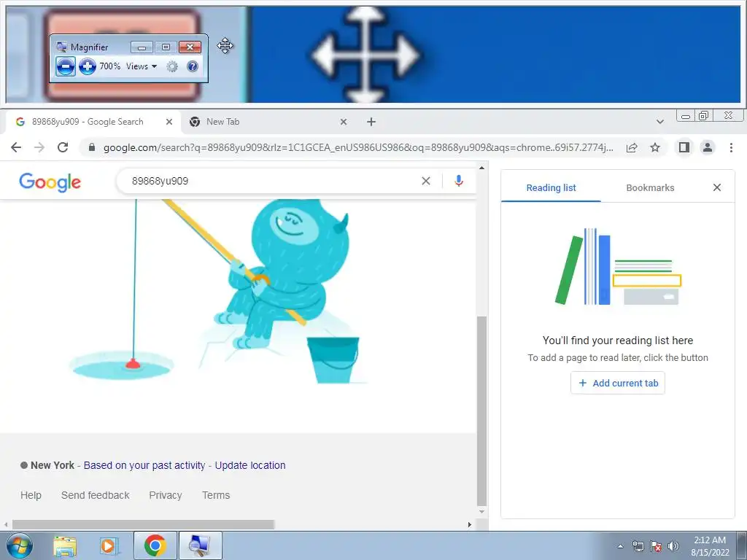The height and width of the screenshot is (560, 747).
Task: Open the volume speaker tray icon
Action: (x=673, y=546)
